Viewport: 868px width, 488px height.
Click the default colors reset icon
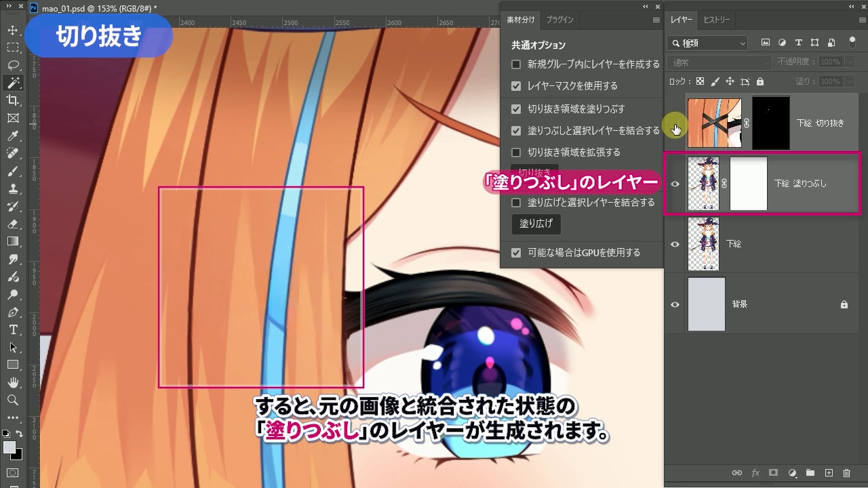[5, 434]
